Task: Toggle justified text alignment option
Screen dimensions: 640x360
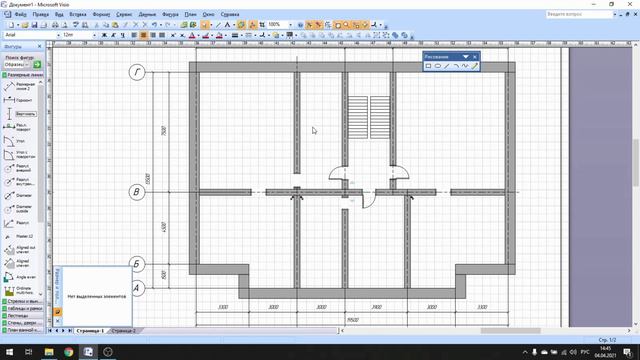Action: [x=162, y=35]
